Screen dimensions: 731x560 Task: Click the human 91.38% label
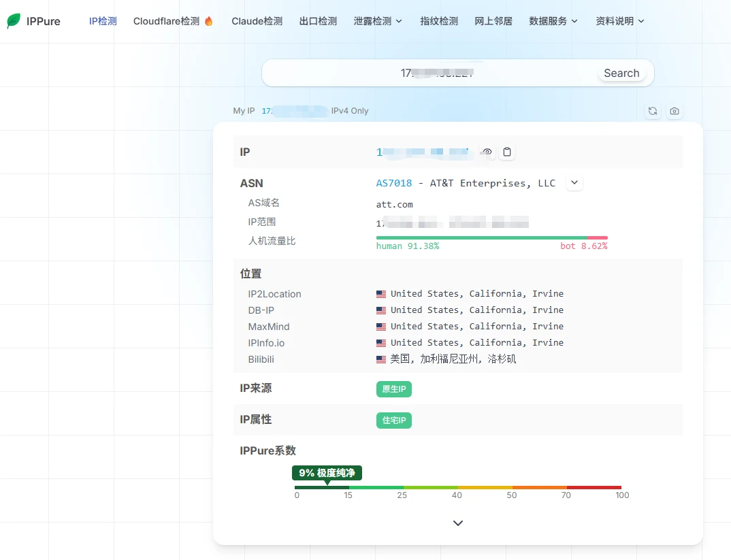tap(408, 246)
